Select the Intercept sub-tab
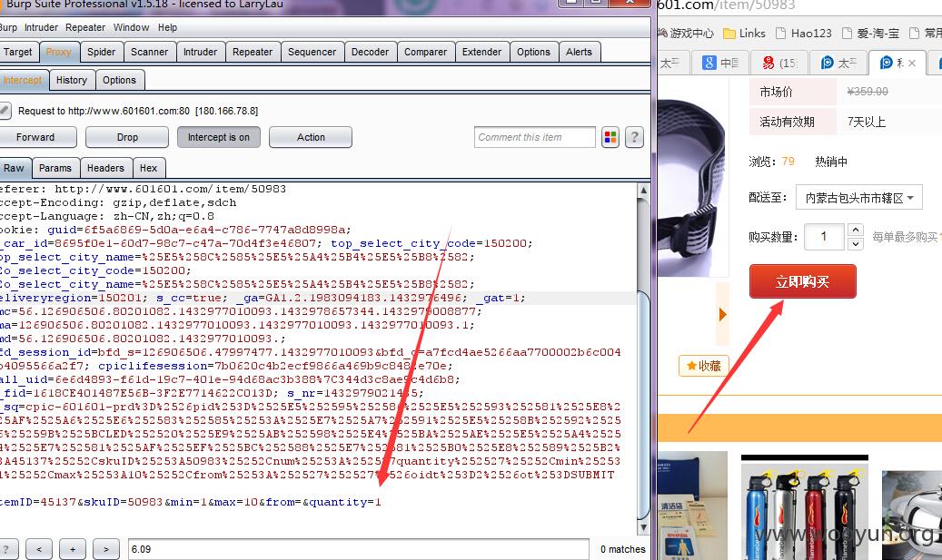 pos(23,81)
